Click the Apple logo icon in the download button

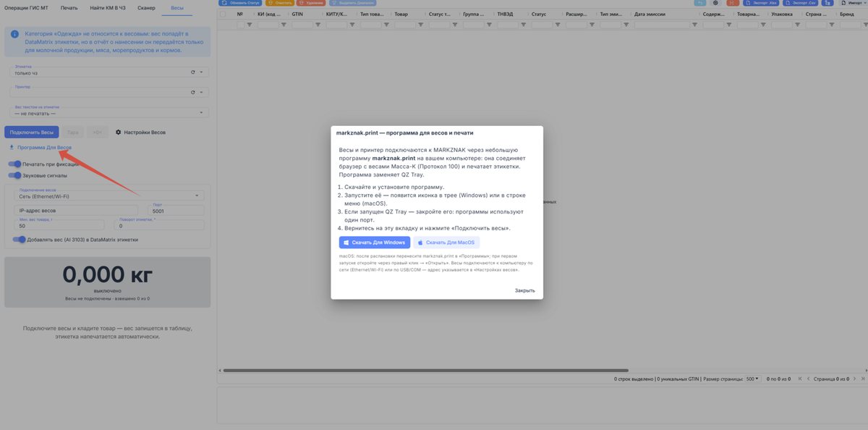[x=420, y=243]
